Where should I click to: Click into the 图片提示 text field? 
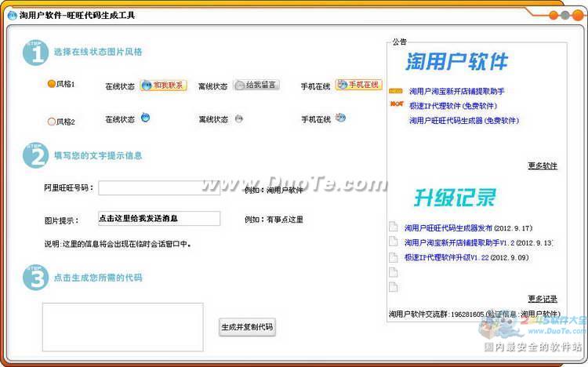[159, 218]
